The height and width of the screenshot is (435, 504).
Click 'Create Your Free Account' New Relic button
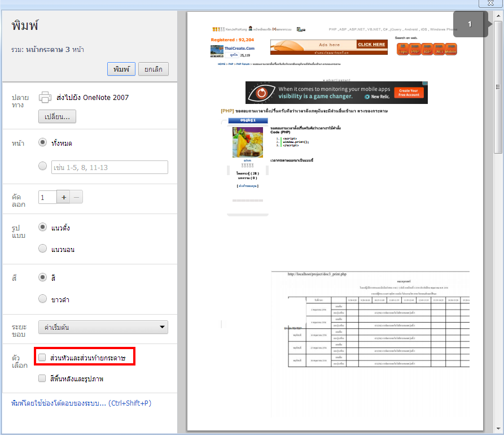point(409,93)
